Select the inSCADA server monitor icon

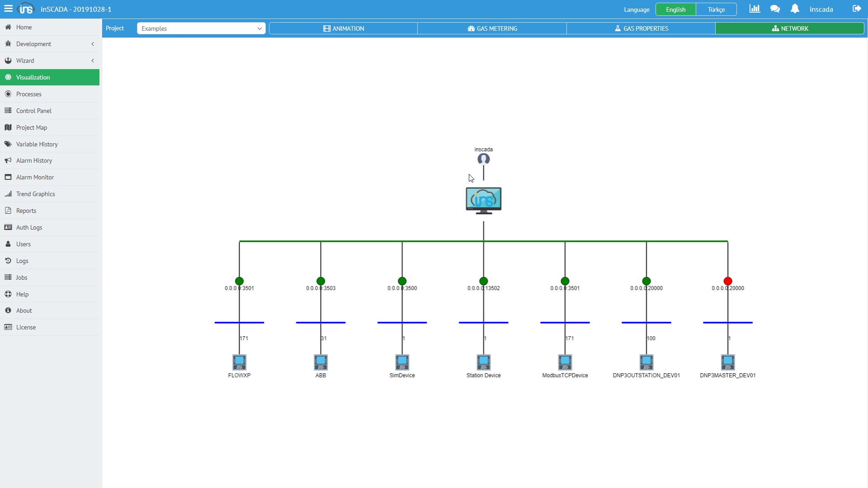pos(483,201)
